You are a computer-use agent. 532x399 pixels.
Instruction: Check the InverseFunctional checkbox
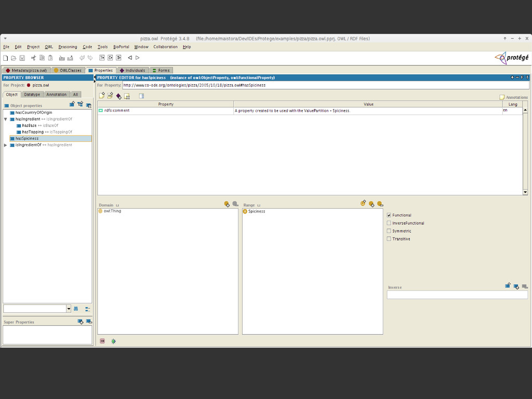point(389,223)
